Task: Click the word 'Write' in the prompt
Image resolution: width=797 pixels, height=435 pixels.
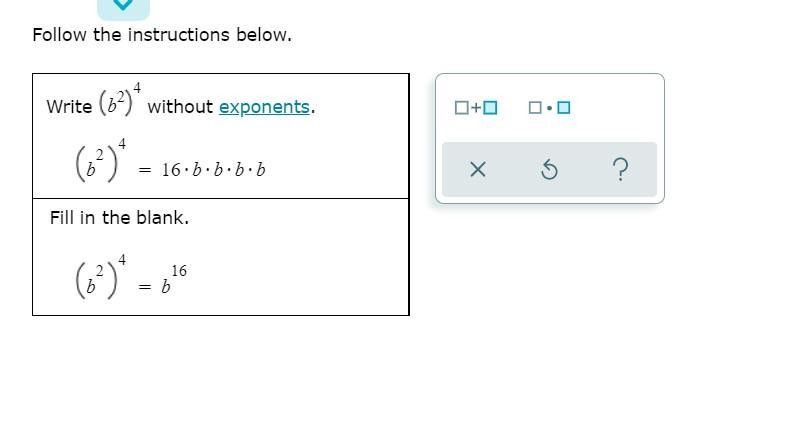Action: click(x=69, y=107)
